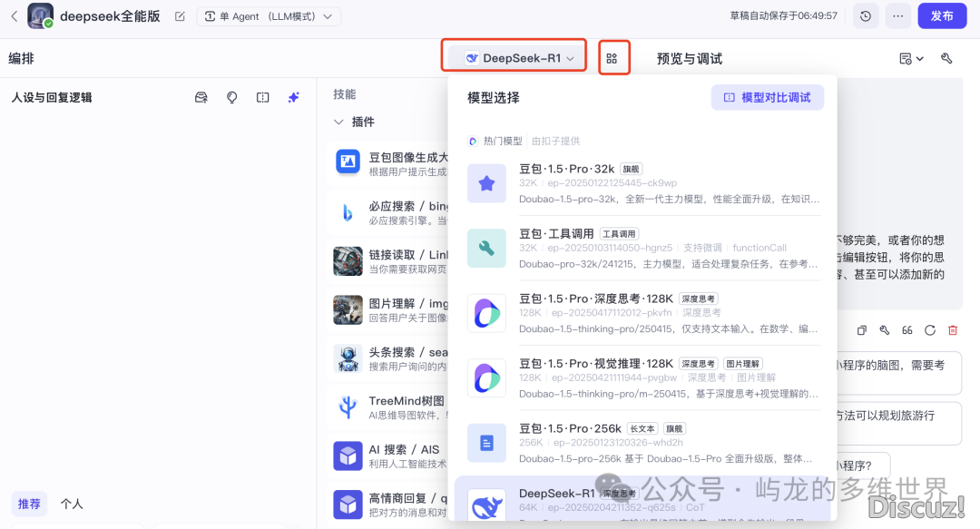The image size is (980, 529).
Task: Click the compare brackets icon beside 人设与回复逻辑
Action: pyautogui.click(x=262, y=98)
